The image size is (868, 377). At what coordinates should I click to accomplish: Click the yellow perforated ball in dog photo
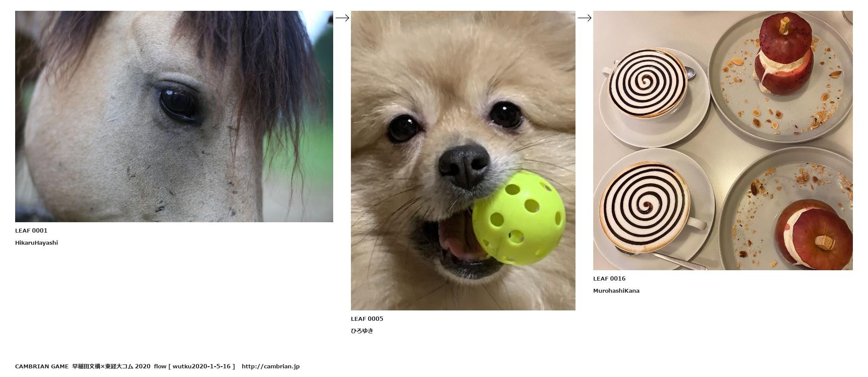518,218
